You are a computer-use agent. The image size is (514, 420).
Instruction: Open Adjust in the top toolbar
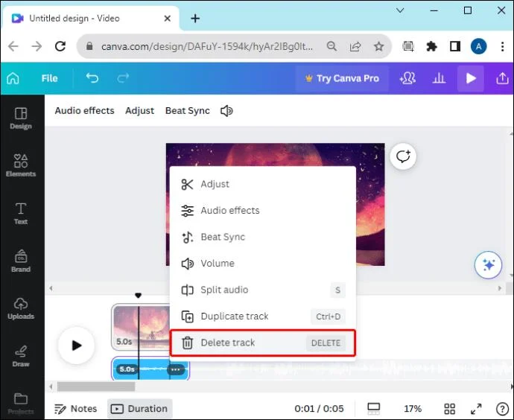point(139,111)
